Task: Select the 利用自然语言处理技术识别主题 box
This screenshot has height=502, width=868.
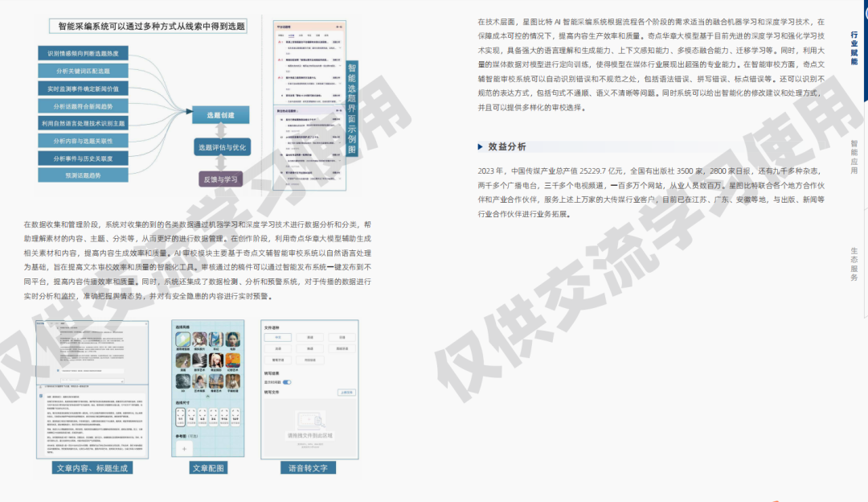Action: 83,123
